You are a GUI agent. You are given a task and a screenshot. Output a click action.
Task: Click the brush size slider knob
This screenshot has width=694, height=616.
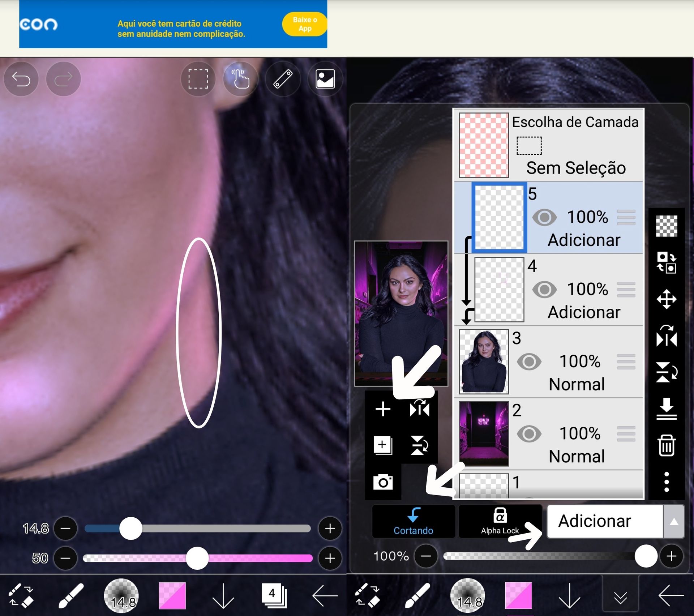pos(130,529)
